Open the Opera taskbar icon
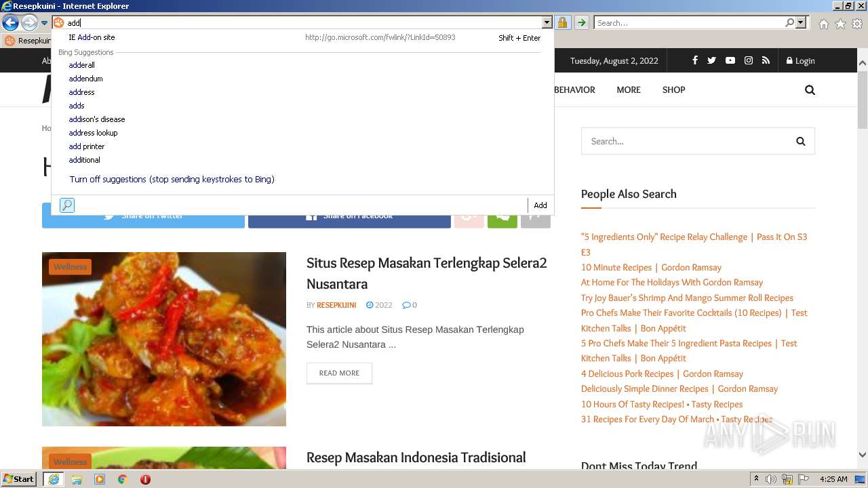Screen dimensions: 868x488 coord(145,479)
